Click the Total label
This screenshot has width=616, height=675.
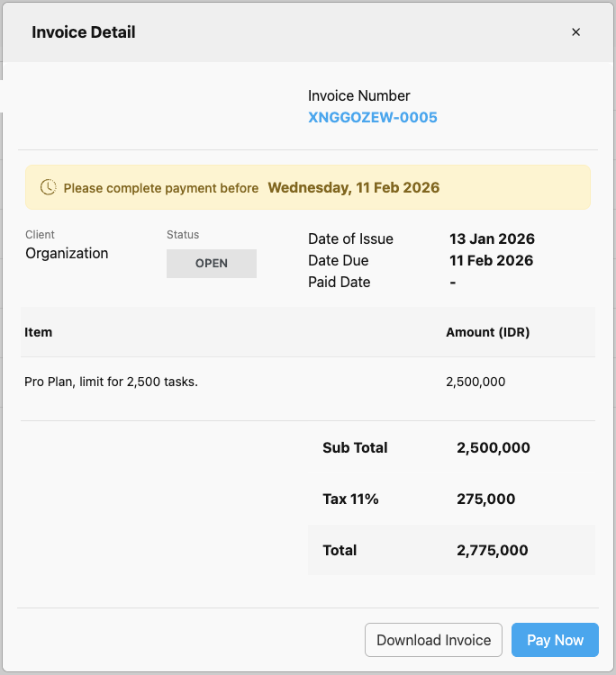[340, 550]
